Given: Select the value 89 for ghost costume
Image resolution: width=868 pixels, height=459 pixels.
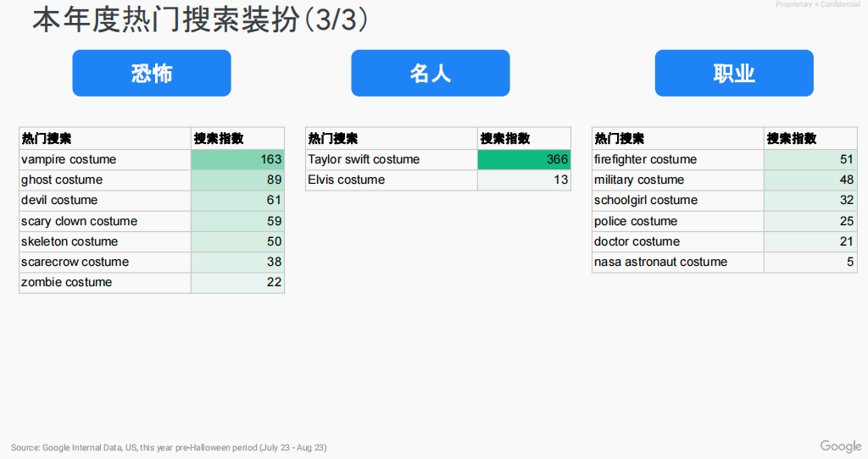Looking at the screenshot, I should [237, 180].
